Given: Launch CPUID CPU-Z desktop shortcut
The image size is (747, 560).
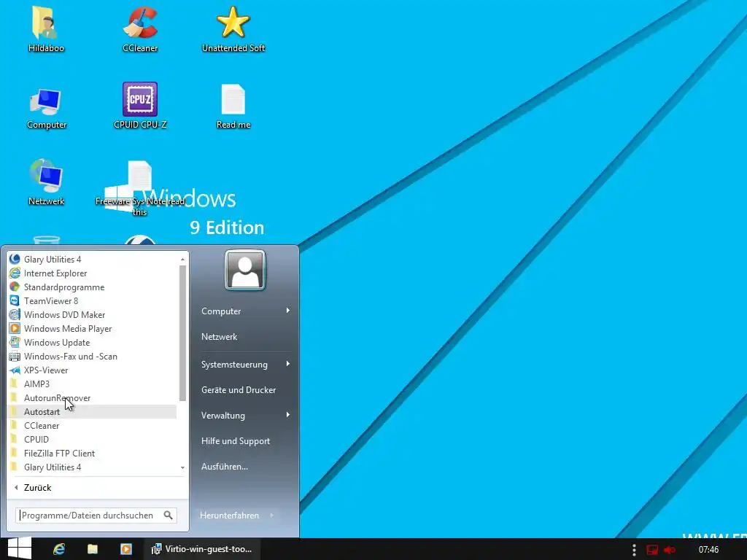Looking at the screenshot, I should tap(140, 106).
